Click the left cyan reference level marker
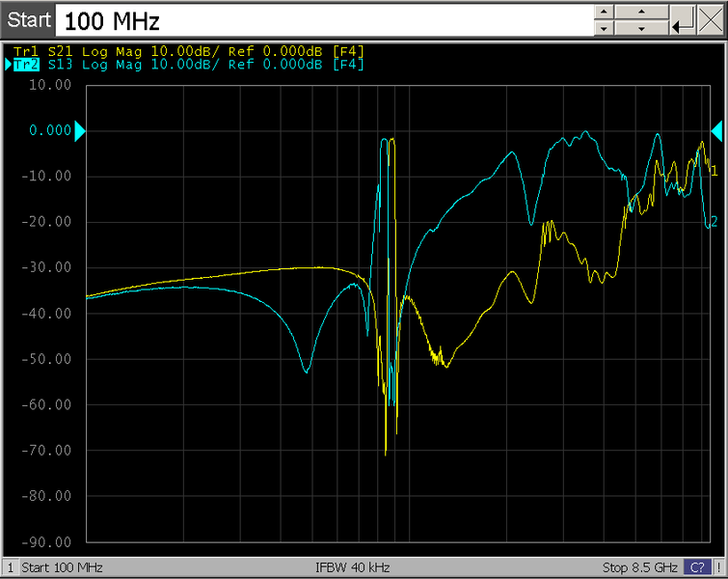Viewport: 728px width, 579px height. tap(80, 131)
